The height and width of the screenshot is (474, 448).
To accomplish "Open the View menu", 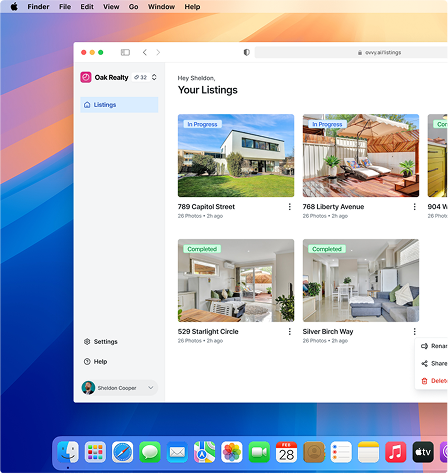I will coord(111,7).
